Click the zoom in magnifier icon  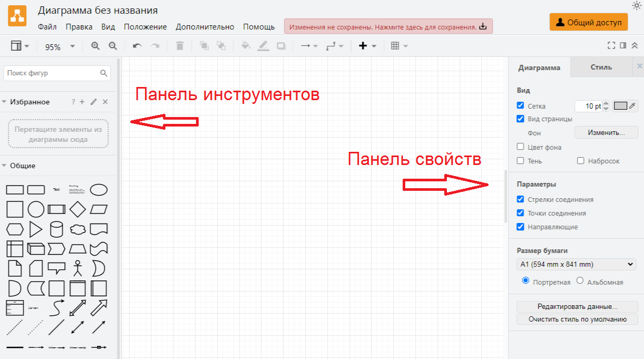click(x=95, y=46)
